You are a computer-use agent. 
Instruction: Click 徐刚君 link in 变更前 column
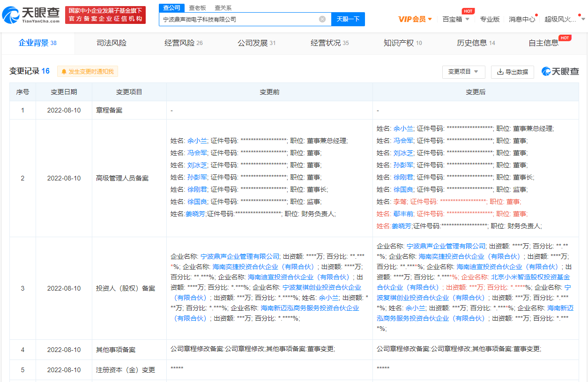click(197, 189)
